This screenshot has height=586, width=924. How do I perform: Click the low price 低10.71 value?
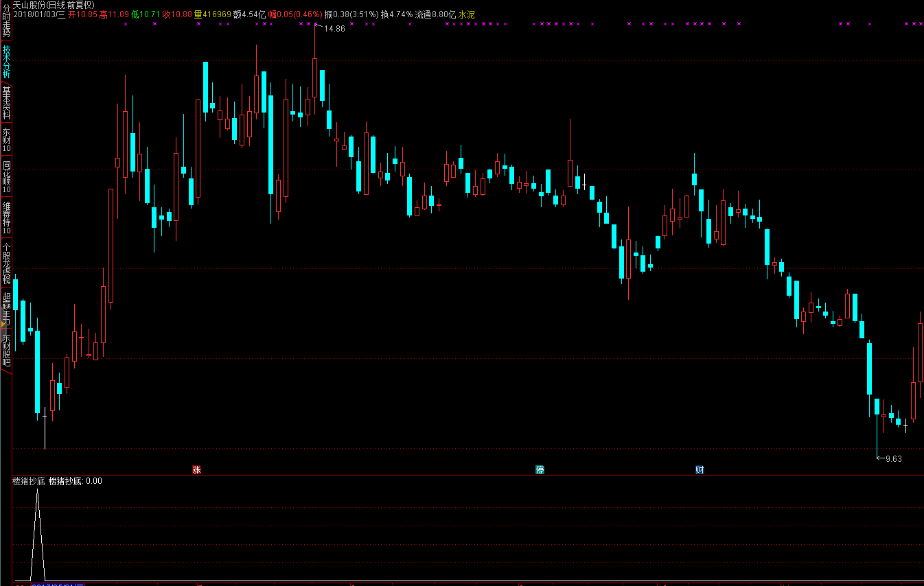pyautogui.click(x=146, y=14)
